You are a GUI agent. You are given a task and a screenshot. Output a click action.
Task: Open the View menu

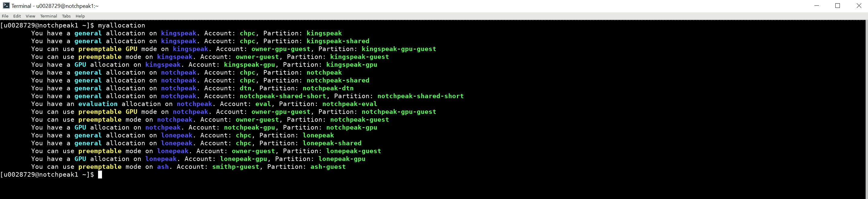[30, 16]
